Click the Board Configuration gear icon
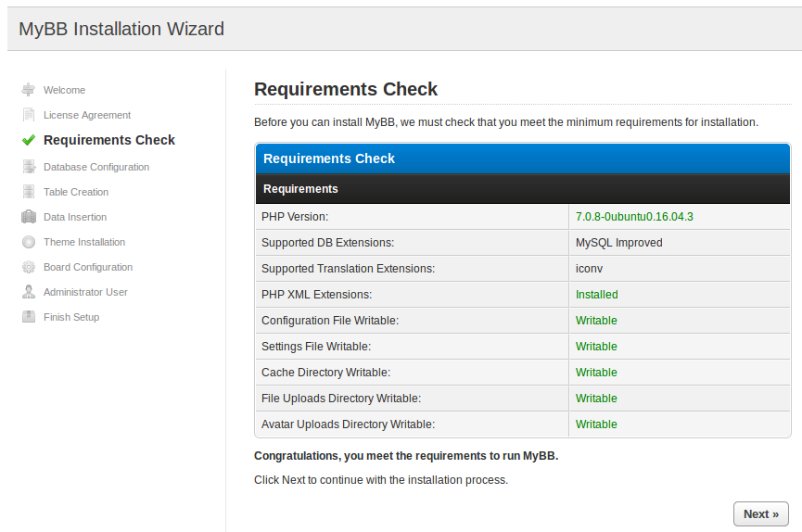Viewport: 802px width, 532px height. (29, 267)
